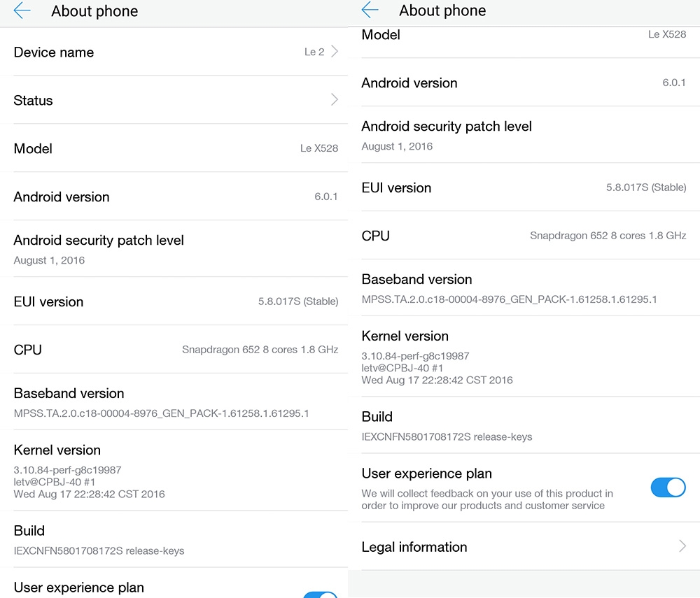
Task: Toggle User experience plan switch on right screen
Action: click(x=668, y=487)
